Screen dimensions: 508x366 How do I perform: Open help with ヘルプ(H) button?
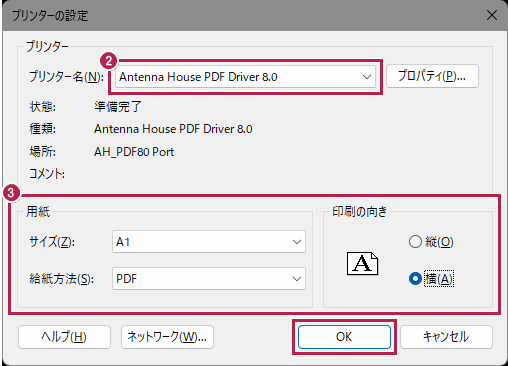pyautogui.click(x=64, y=337)
